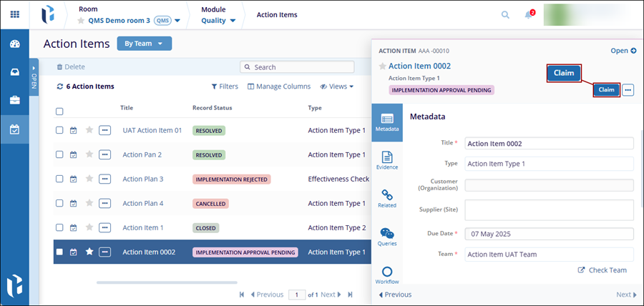Screen dimensions: 644x306
Task: Click the small Claim button
Action: tap(606, 90)
